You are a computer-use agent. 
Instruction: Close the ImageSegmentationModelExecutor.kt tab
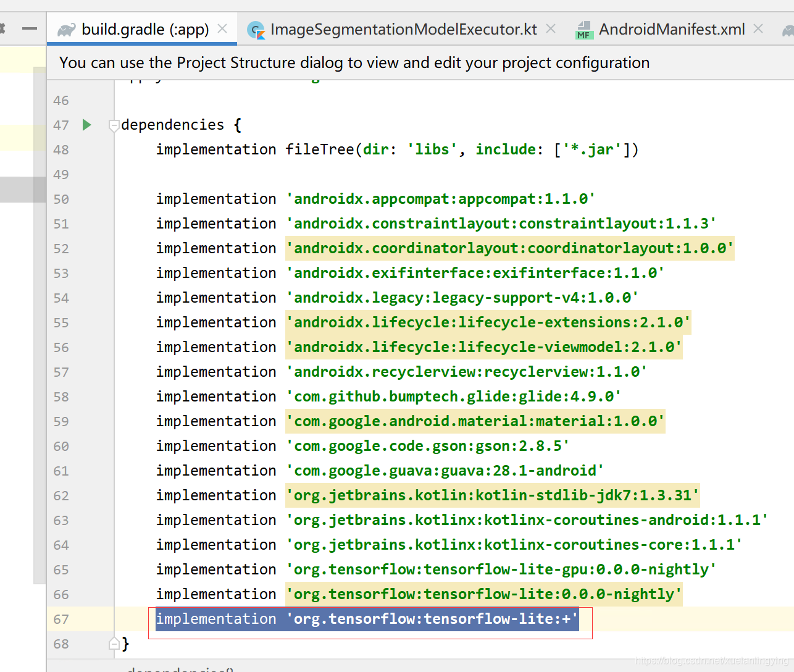tap(551, 28)
